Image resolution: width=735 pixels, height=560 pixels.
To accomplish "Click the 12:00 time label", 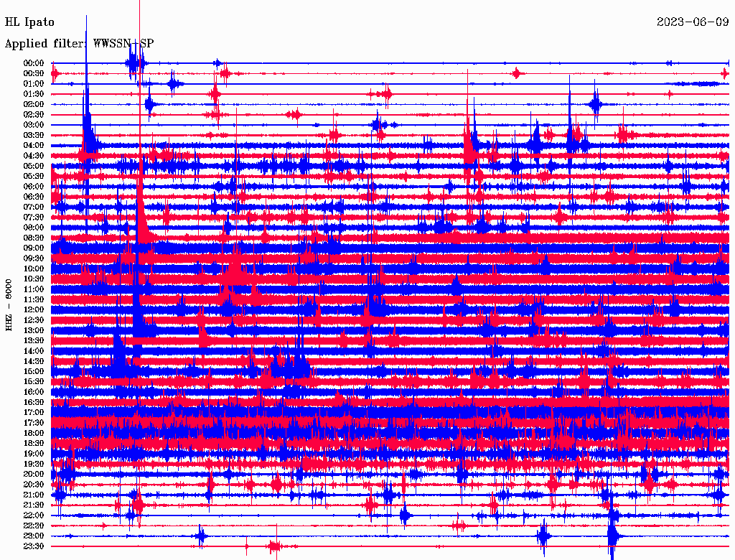I will [x=34, y=309].
